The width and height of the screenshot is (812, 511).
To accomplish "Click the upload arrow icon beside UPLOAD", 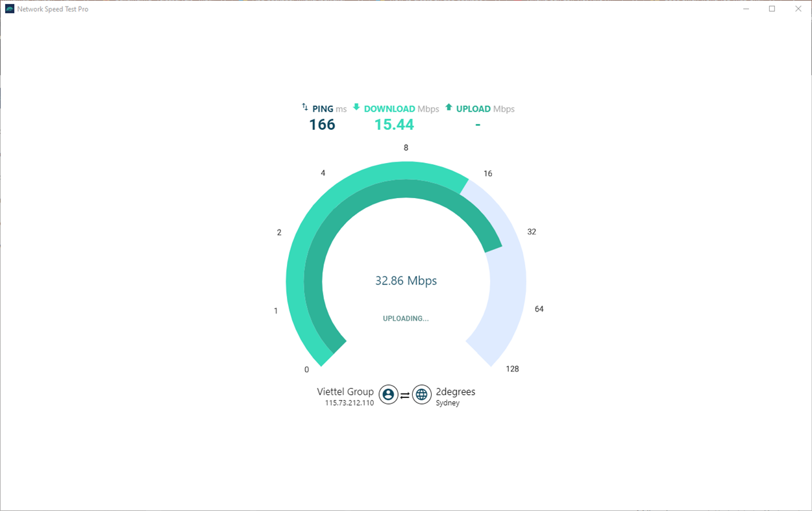I will (449, 108).
